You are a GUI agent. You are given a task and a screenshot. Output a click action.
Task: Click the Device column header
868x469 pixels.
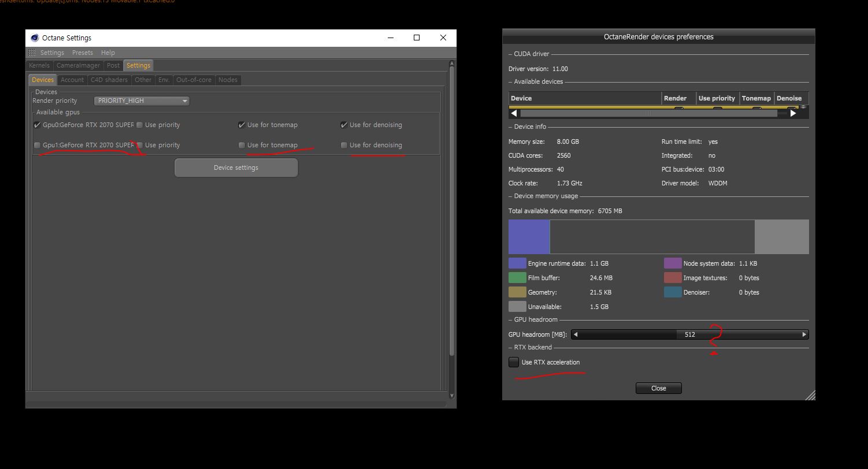tap(585, 98)
